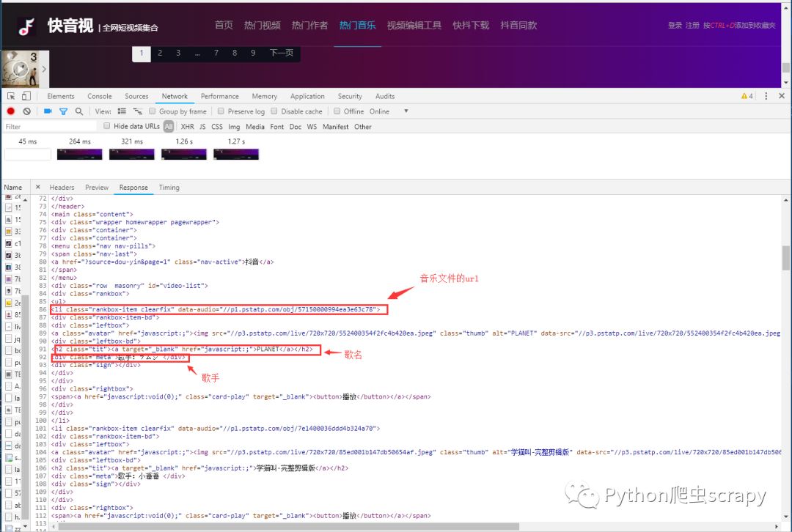
Task: Click the next arrow beside video thumbnail
Action: point(44,69)
